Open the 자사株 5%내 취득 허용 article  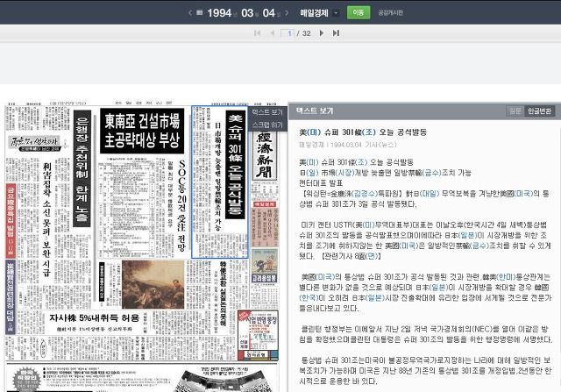coord(94,317)
